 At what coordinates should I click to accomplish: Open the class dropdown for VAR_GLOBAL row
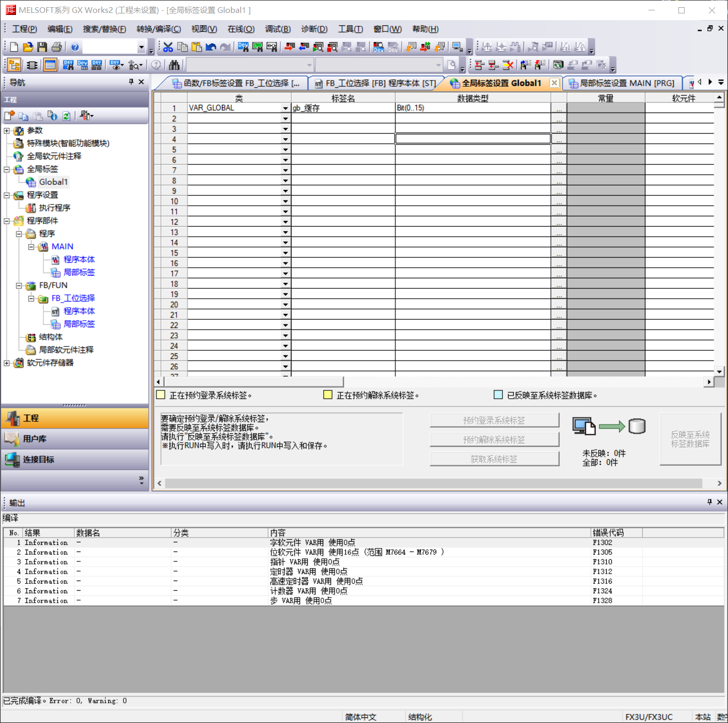click(285, 108)
